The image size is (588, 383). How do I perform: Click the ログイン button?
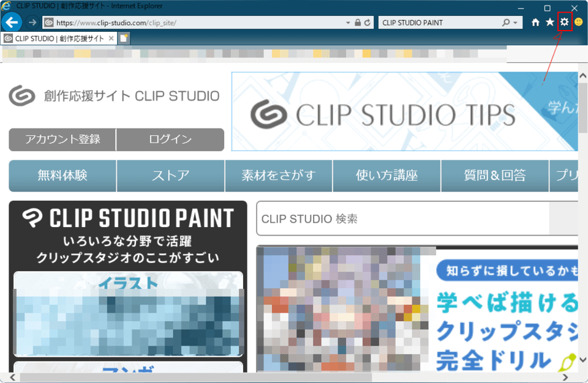point(170,139)
